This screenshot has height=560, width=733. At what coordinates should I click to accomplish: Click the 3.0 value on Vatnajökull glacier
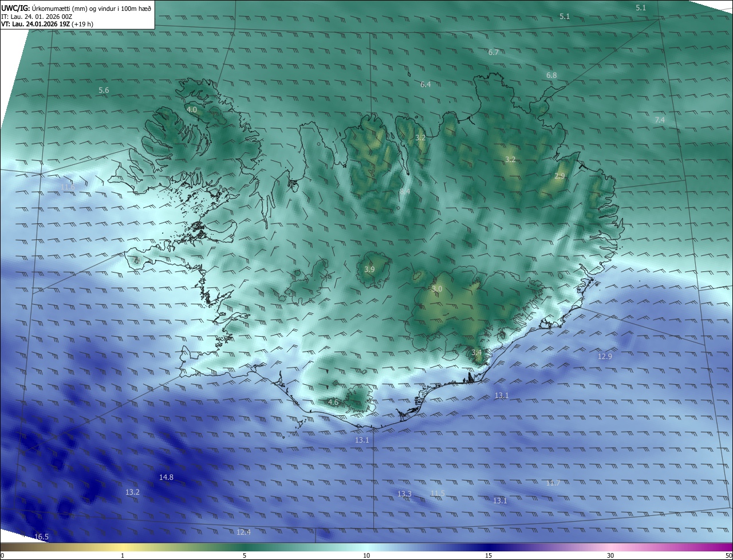(x=437, y=289)
